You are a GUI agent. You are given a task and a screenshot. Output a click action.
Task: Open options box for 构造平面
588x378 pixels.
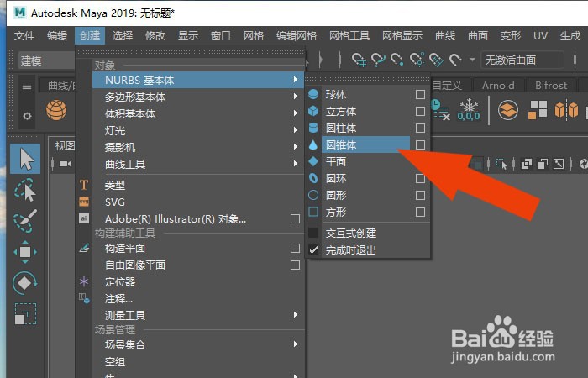pos(295,249)
